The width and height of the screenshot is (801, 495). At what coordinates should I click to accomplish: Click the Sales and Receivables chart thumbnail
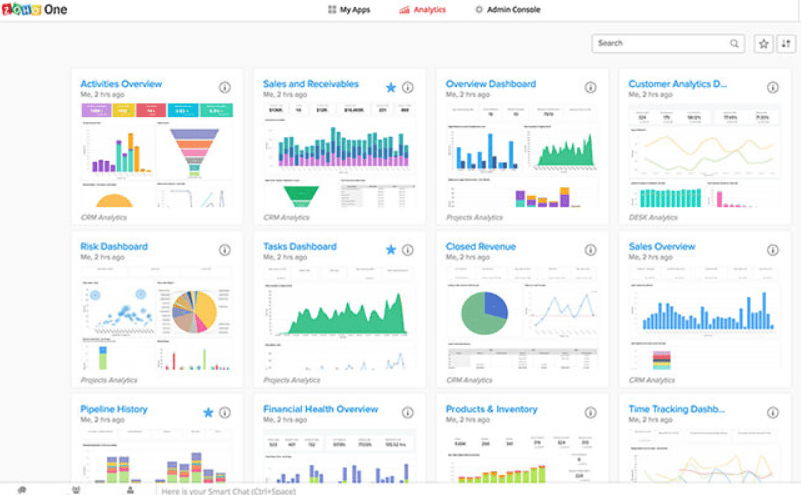tap(340, 155)
